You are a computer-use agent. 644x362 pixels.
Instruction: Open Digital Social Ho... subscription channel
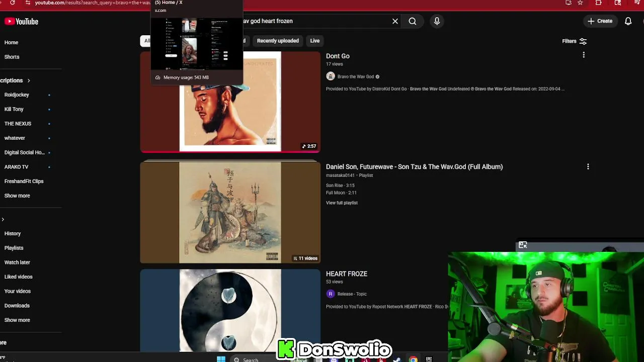click(x=25, y=152)
